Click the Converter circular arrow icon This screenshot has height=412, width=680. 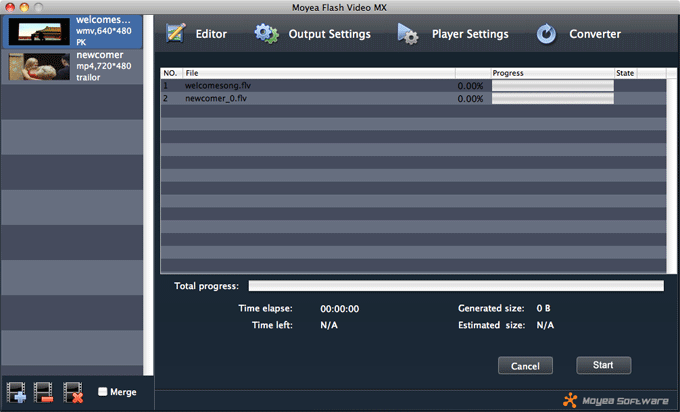tap(546, 34)
